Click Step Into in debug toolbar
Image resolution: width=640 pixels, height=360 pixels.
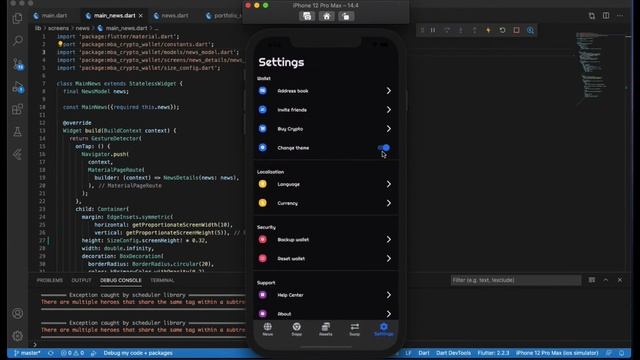click(x=461, y=30)
